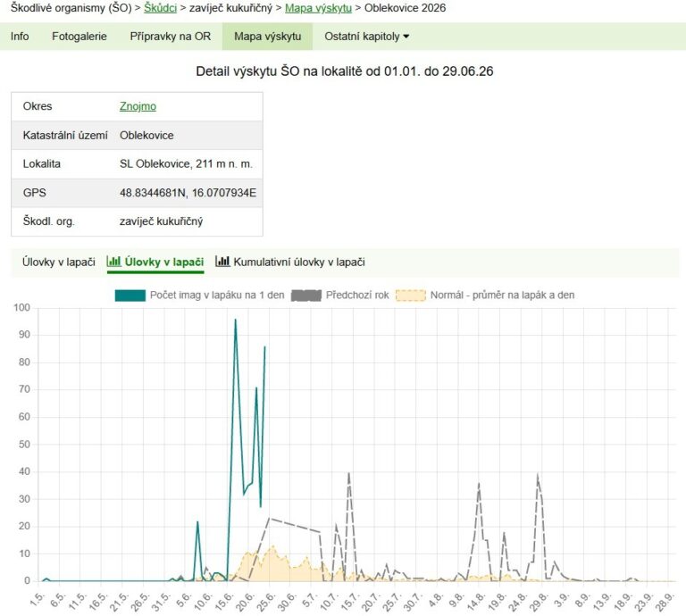The height and width of the screenshot is (616, 686).
Task: Open the Ostatní kapitoly menu
Action: tap(366, 37)
